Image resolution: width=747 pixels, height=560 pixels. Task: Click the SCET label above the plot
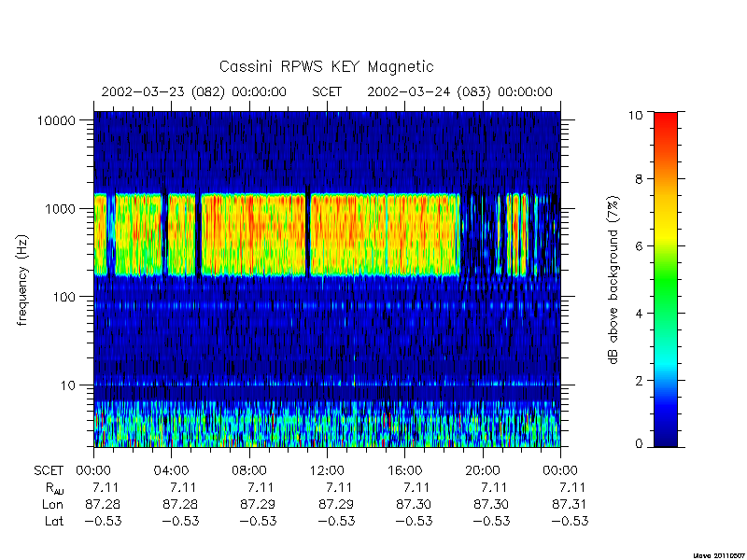[327, 91]
